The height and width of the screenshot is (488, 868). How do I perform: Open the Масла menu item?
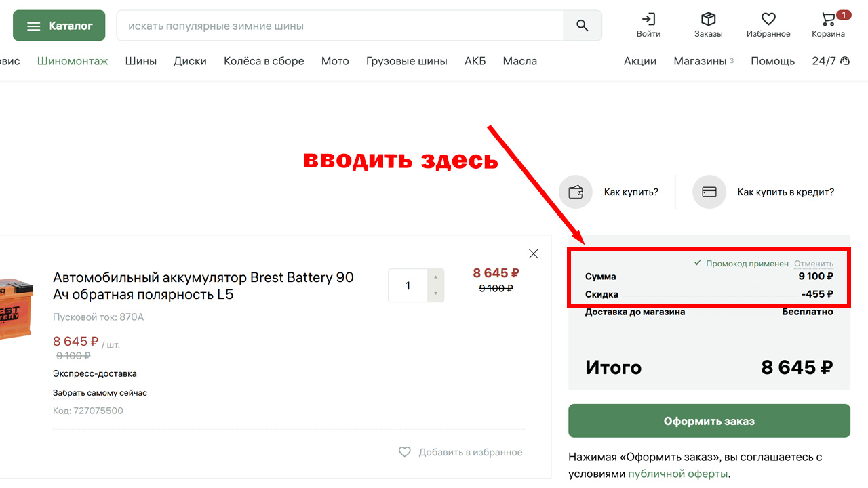click(x=520, y=61)
